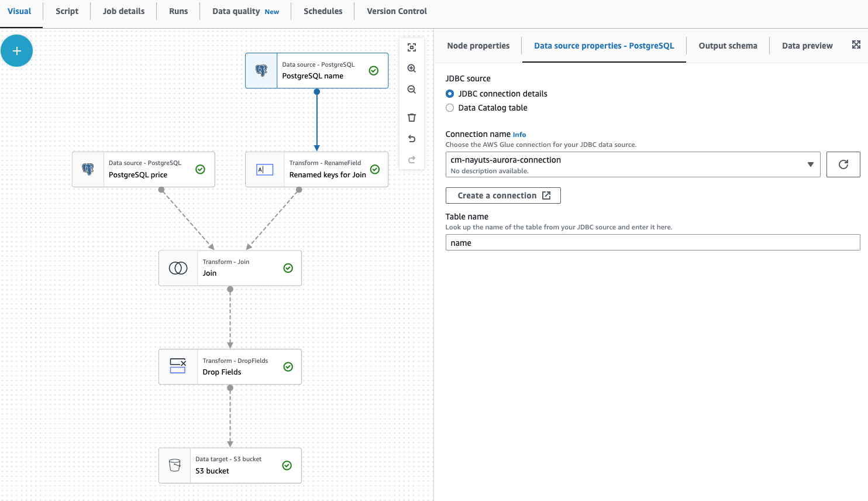Choose Data Catalog table as JDBC source
This screenshot has width=868, height=501.
[x=450, y=108]
